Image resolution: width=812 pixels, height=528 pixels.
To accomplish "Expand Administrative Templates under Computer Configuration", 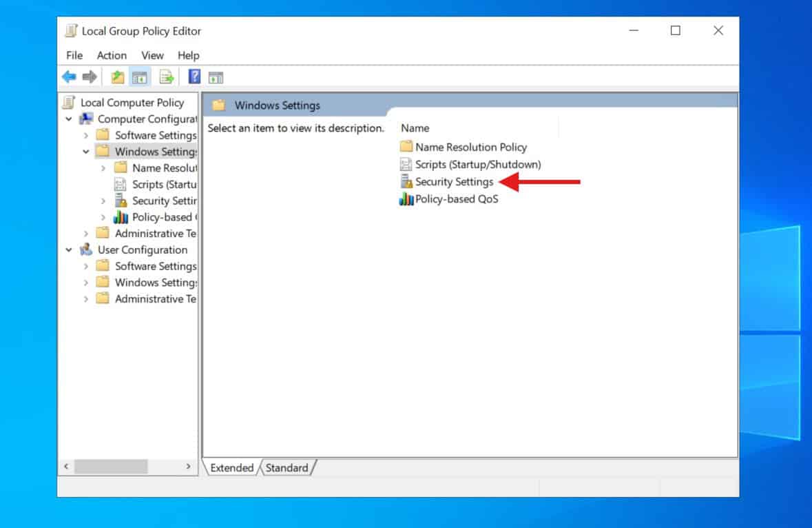I will (86, 234).
